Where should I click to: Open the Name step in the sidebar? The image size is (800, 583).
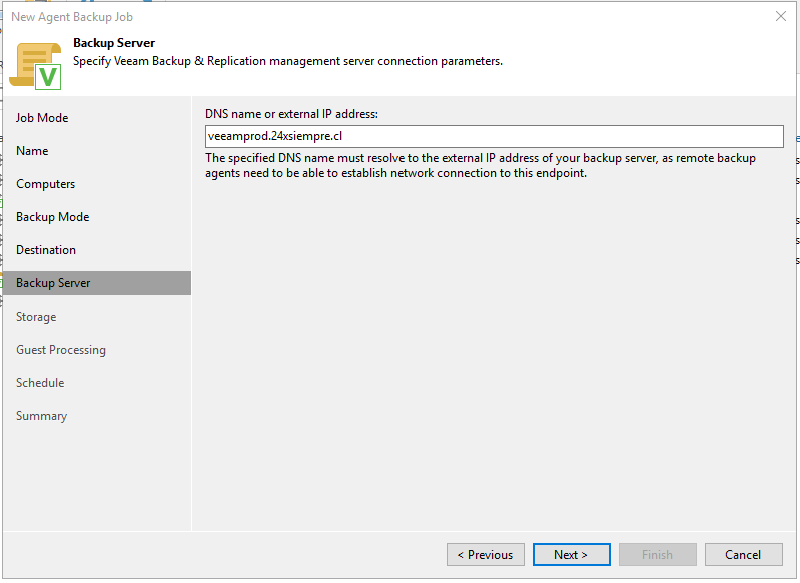tap(32, 151)
